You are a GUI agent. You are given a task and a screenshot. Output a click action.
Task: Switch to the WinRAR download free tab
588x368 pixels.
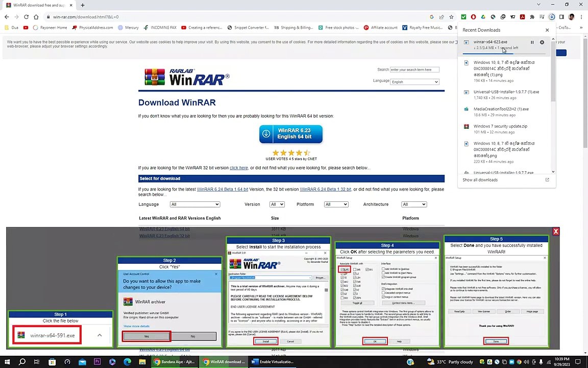(39, 5)
